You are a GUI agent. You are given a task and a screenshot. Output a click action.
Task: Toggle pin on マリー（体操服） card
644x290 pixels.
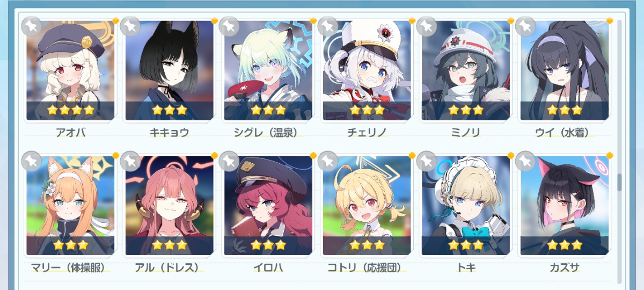pos(31,161)
